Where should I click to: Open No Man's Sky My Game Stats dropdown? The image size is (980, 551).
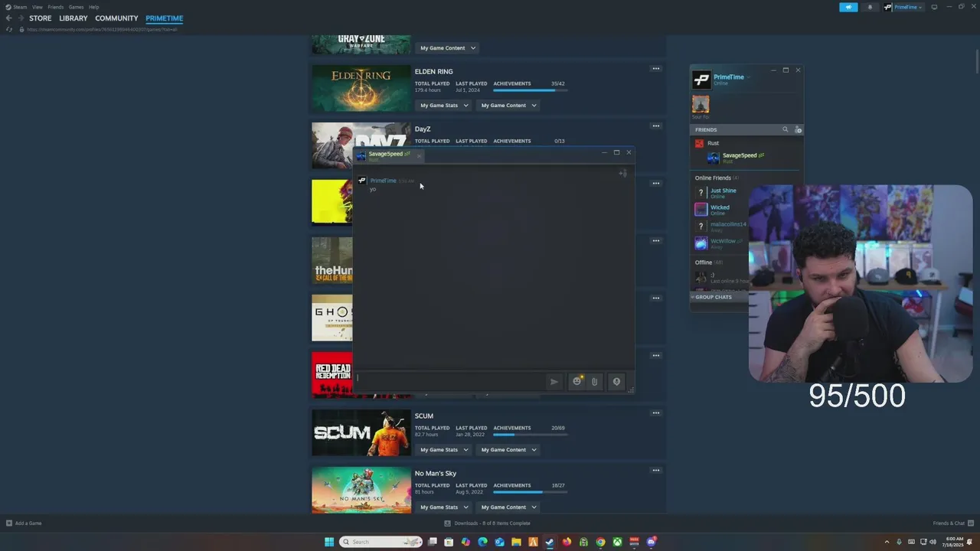coord(444,507)
